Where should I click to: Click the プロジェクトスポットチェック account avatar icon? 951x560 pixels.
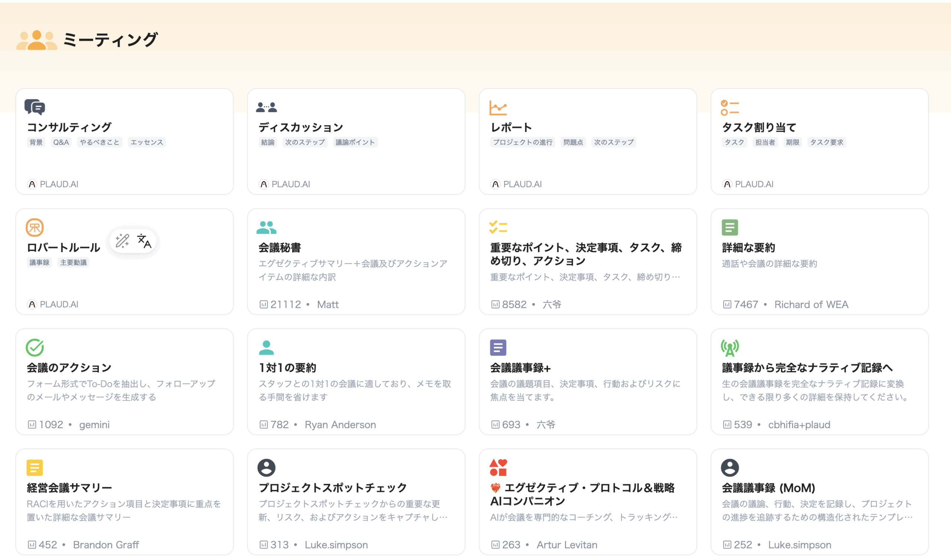coord(266,468)
